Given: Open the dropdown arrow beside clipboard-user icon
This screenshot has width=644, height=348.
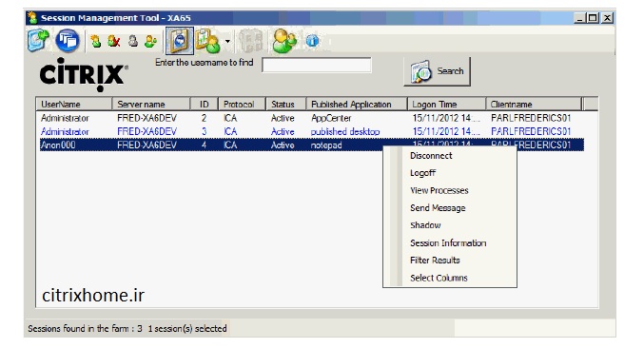Looking at the screenshot, I should 227,41.
